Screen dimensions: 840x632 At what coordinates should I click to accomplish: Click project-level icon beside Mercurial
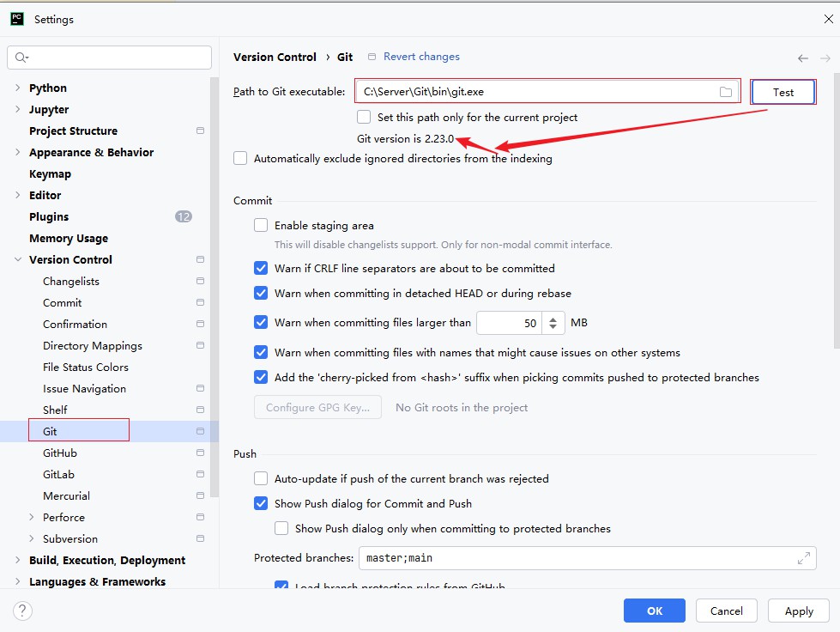tap(201, 495)
